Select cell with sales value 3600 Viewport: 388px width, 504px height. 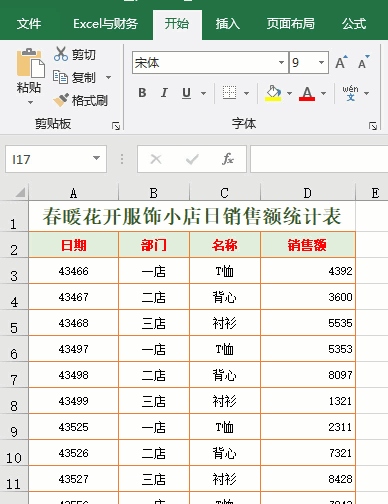point(308,297)
